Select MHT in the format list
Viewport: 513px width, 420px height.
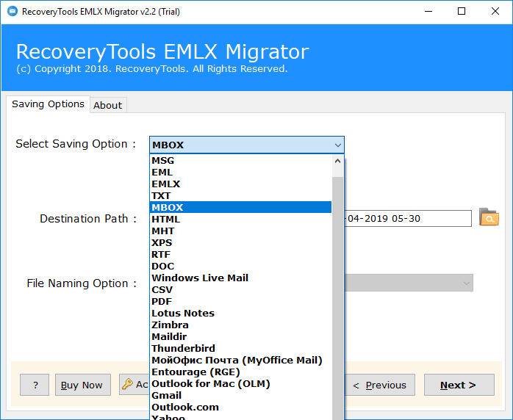(x=240, y=231)
